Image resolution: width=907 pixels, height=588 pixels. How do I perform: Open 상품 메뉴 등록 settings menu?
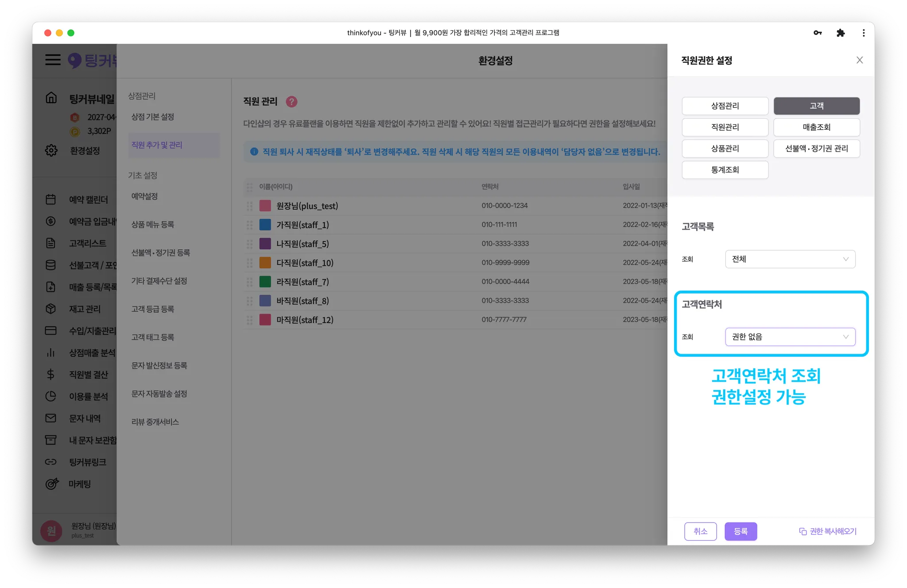pyautogui.click(x=153, y=224)
